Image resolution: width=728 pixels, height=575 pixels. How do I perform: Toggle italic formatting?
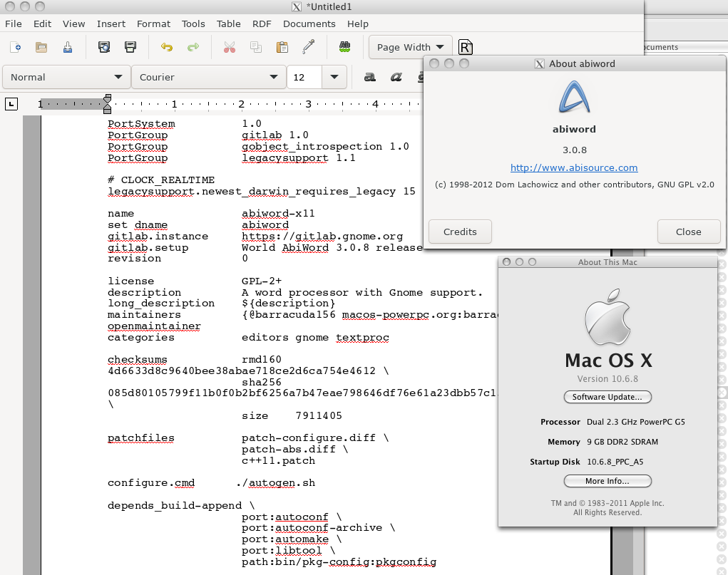point(396,77)
